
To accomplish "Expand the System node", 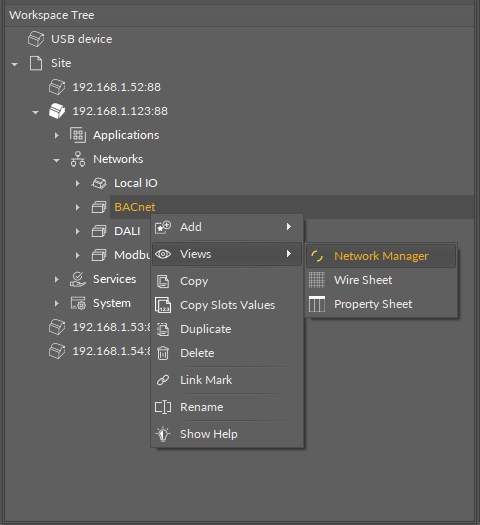I will pyautogui.click(x=57, y=303).
